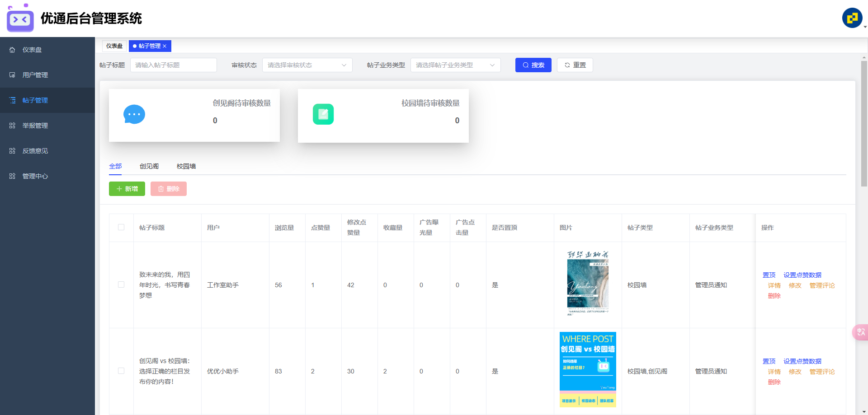Toggle the select-all checkbox in table header
The width and height of the screenshot is (868, 415).
point(121,227)
